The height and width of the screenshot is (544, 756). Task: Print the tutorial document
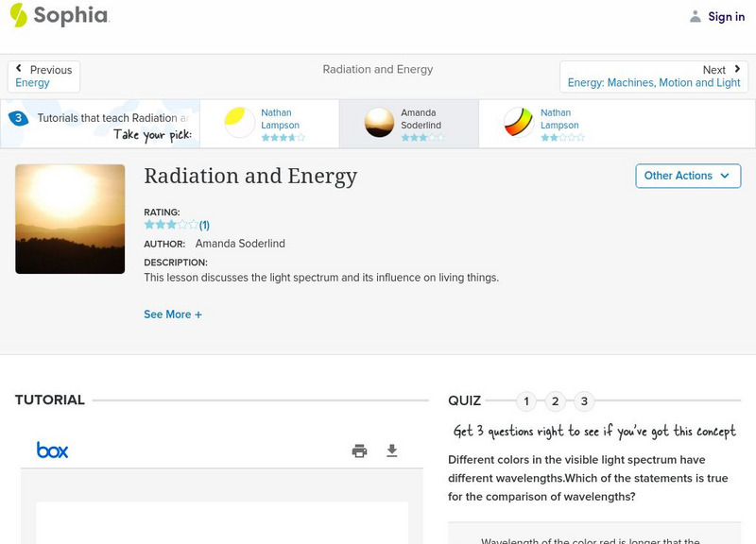pos(359,451)
